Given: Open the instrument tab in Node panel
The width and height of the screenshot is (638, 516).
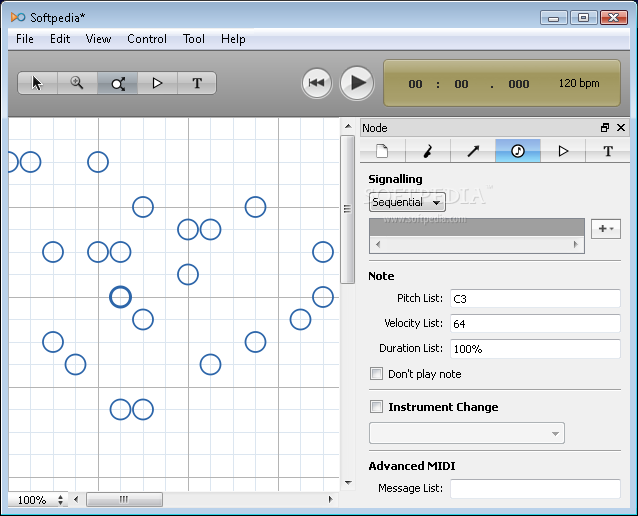Looking at the screenshot, I should (428, 151).
